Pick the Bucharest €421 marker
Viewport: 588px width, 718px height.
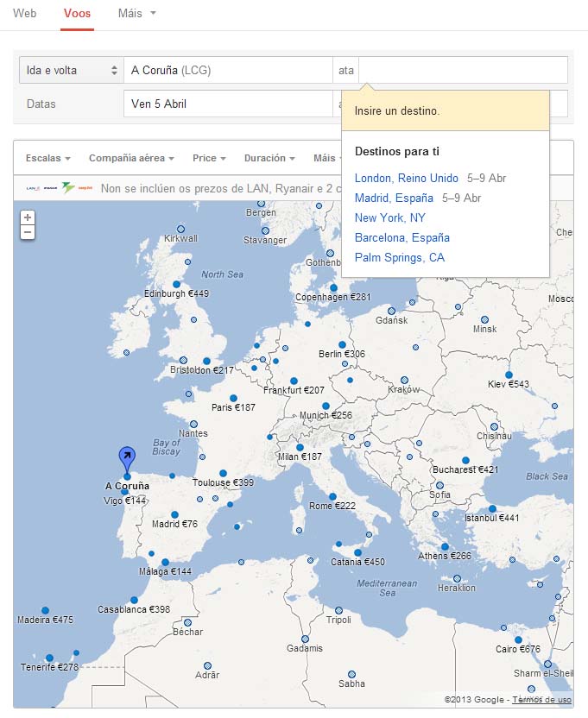[465, 460]
